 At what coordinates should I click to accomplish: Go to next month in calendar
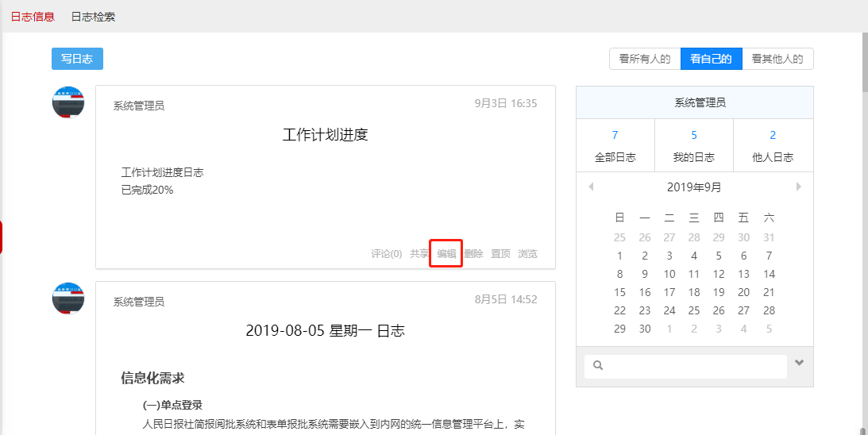pos(798,187)
